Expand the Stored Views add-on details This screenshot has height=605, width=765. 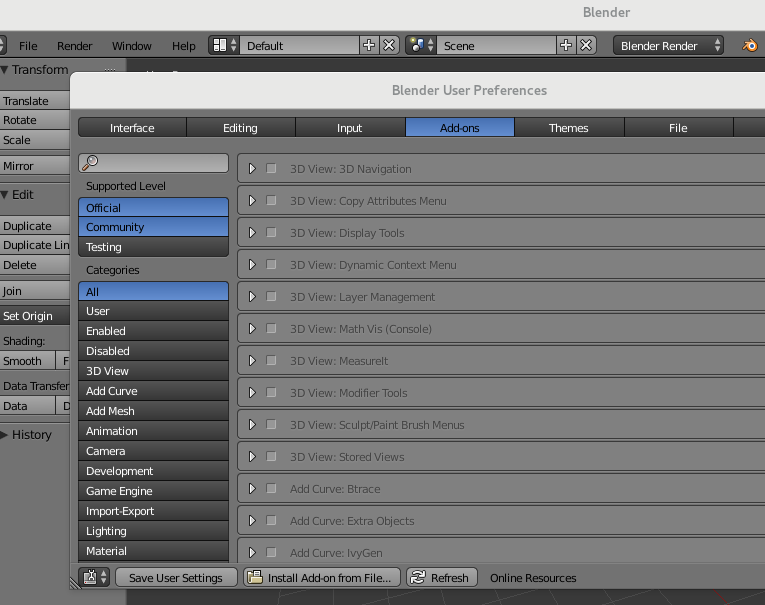point(252,457)
